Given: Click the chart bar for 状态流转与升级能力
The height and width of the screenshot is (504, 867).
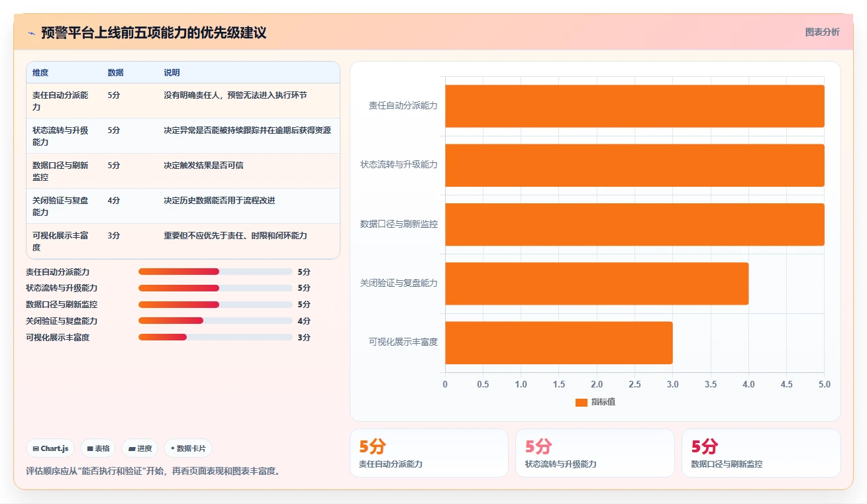Looking at the screenshot, I should [635, 165].
